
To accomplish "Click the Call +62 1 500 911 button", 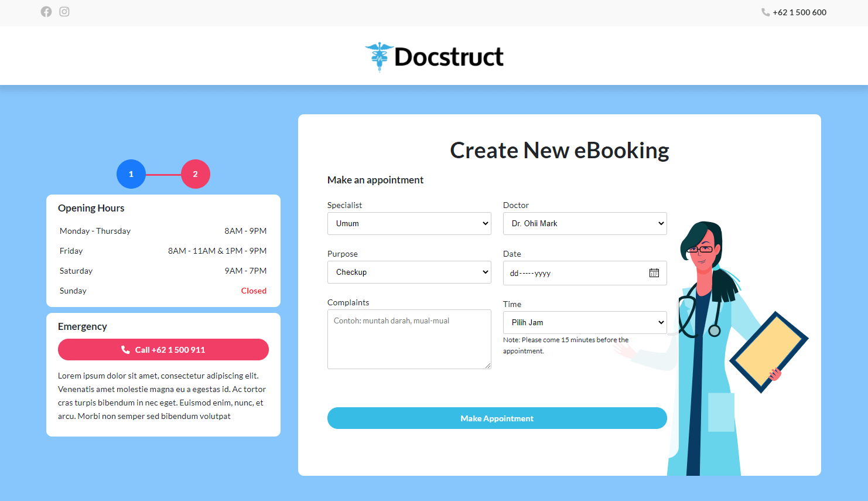I will click(x=163, y=350).
